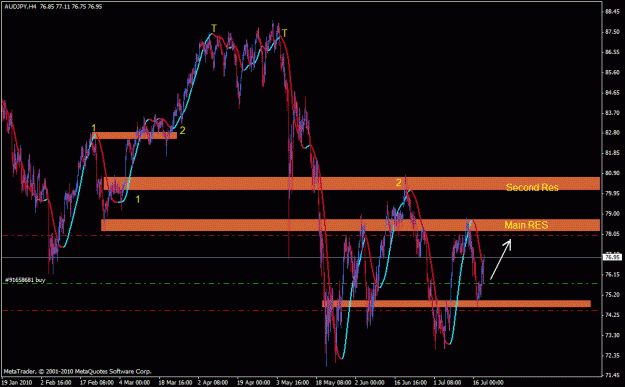Click the '1 Jul 08:00' date label
625x387 pixels.
tap(447, 383)
